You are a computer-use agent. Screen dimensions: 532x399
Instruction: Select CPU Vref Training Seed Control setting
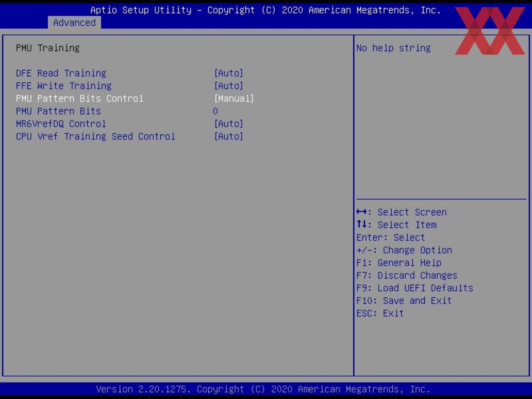click(x=96, y=136)
